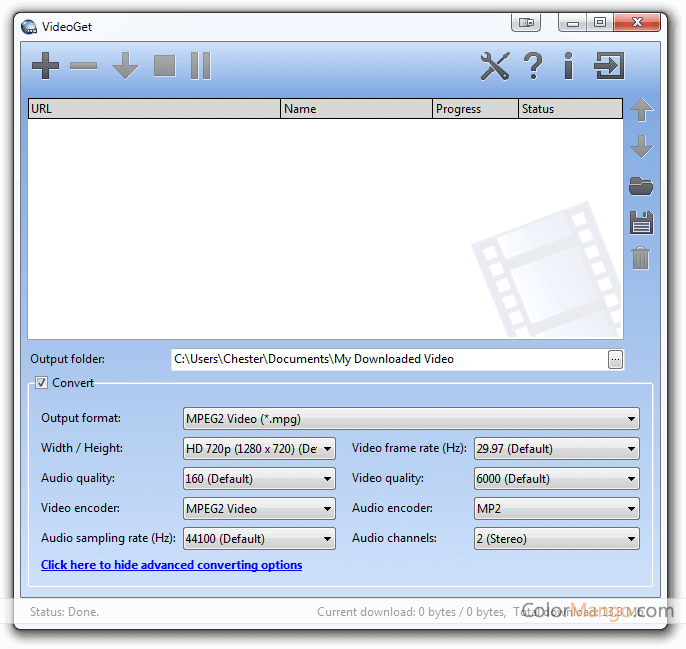Viewport: 686px width, 649px height.
Task: Click the exit arrow-in-box icon
Action: click(x=609, y=66)
